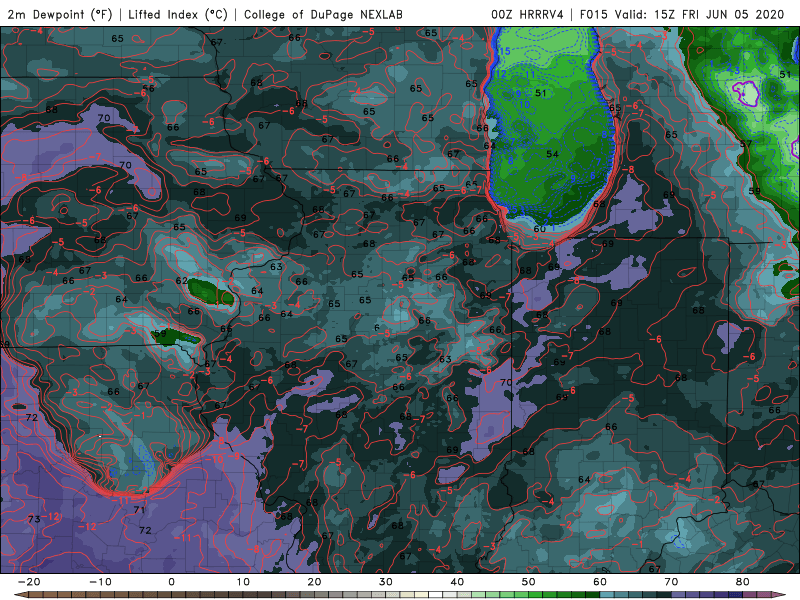Click the '73' dewpoint value on the map

tap(34, 519)
